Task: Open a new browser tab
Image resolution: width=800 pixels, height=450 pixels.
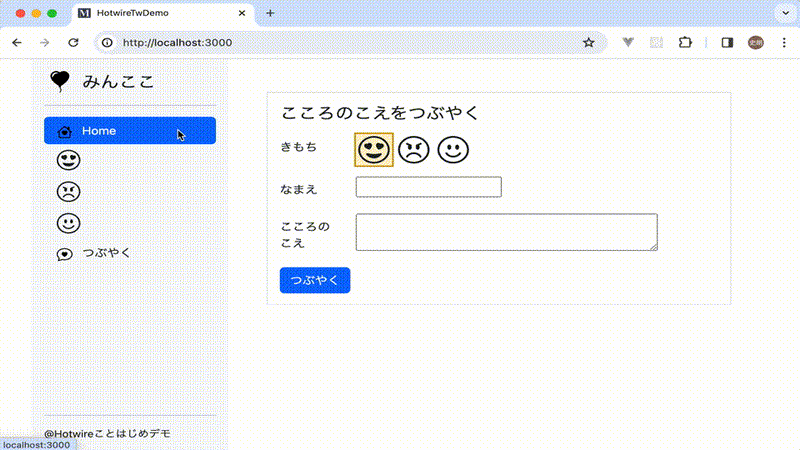Action: [x=270, y=13]
